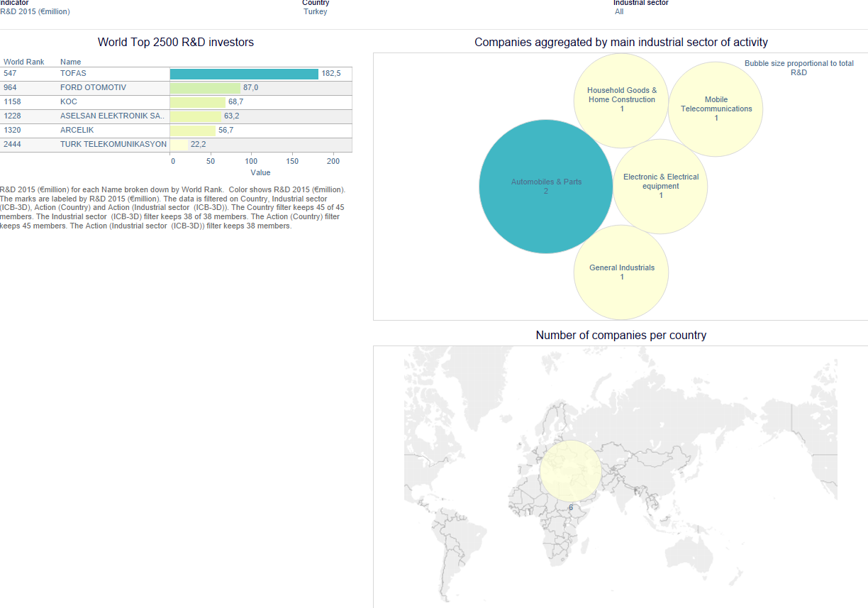This screenshot has height=608, width=868.
Task: Click the ARCELIK bar in the ranking
Action: (x=192, y=131)
